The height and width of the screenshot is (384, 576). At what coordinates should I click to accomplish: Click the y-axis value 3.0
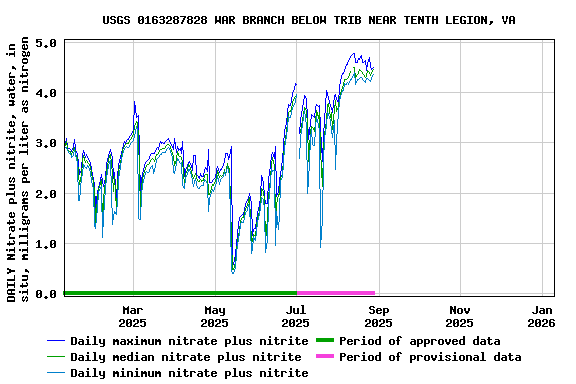46,143
